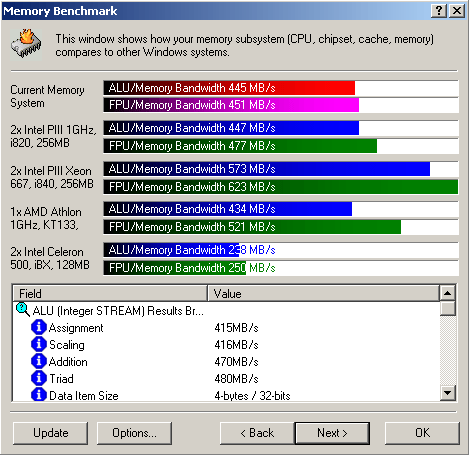This screenshot has width=469, height=455.
Task: Open the Options dialog
Action: coord(134,433)
